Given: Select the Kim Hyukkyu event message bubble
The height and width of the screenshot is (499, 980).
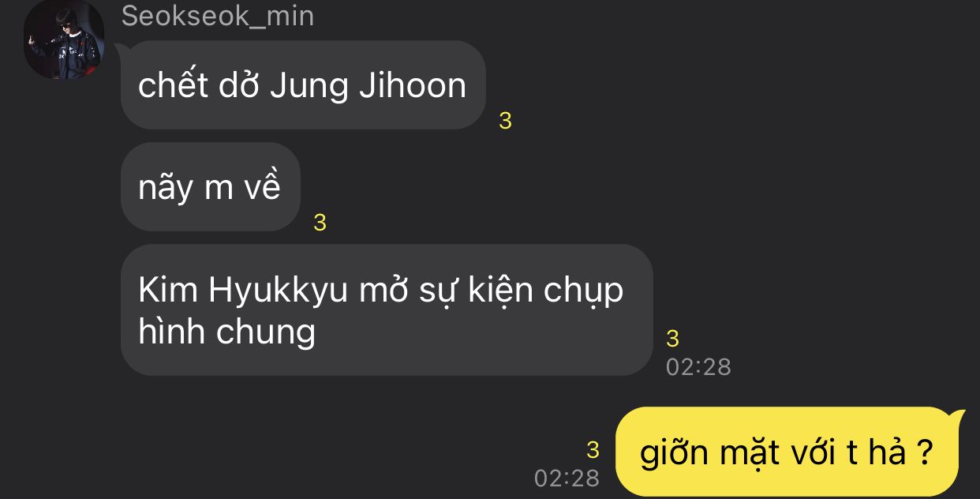Looking at the screenshot, I should pos(387,310).
